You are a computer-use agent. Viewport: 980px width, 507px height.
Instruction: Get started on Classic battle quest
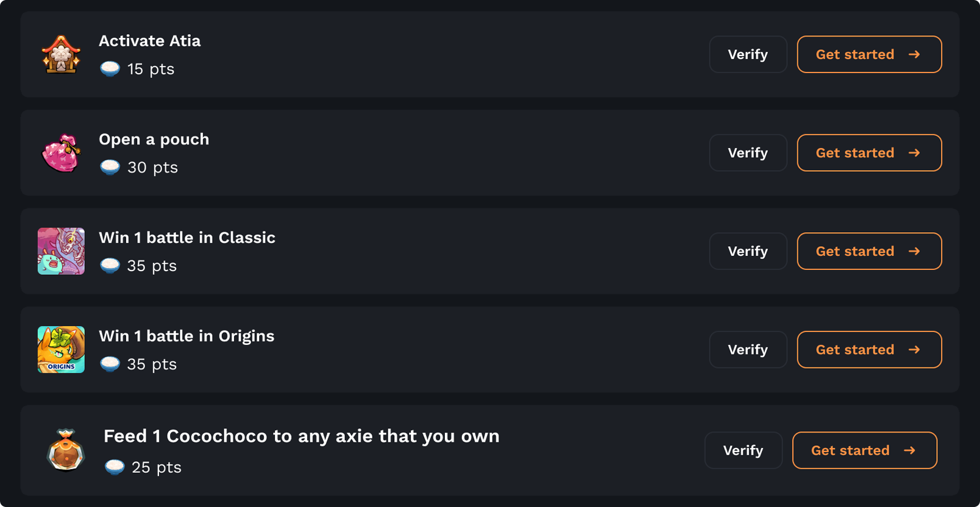869,251
